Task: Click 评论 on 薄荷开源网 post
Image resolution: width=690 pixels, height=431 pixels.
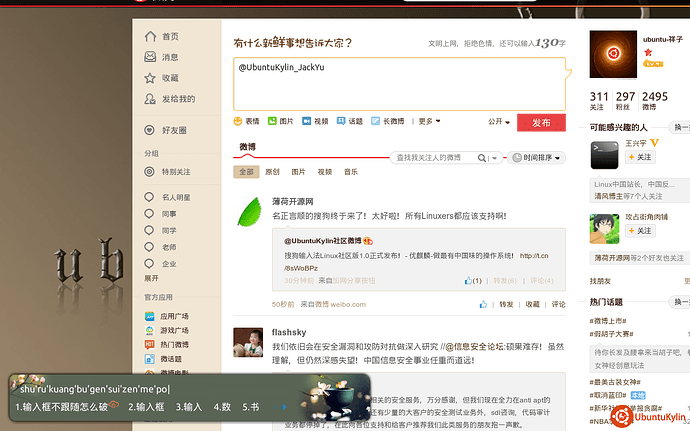Action: [x=558, y=304]
